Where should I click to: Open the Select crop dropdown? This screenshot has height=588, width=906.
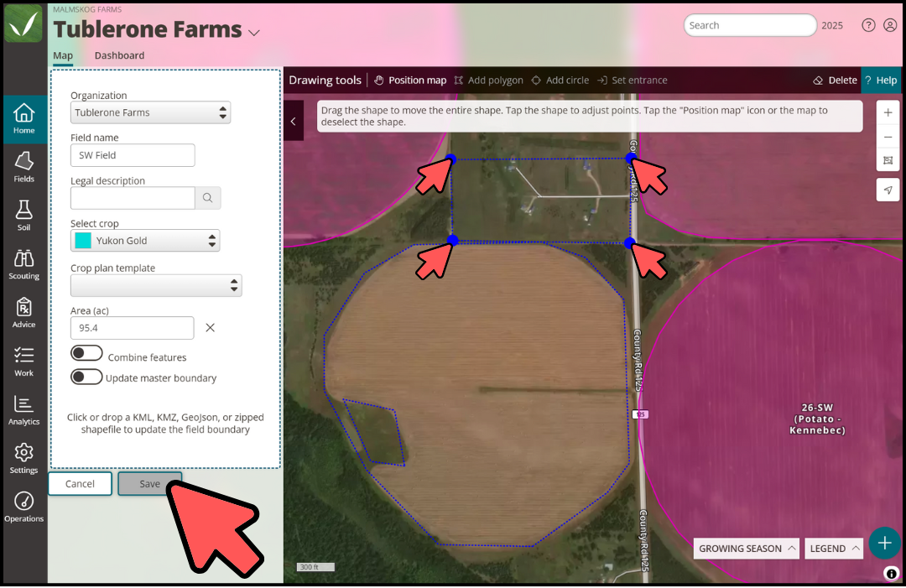145,241
